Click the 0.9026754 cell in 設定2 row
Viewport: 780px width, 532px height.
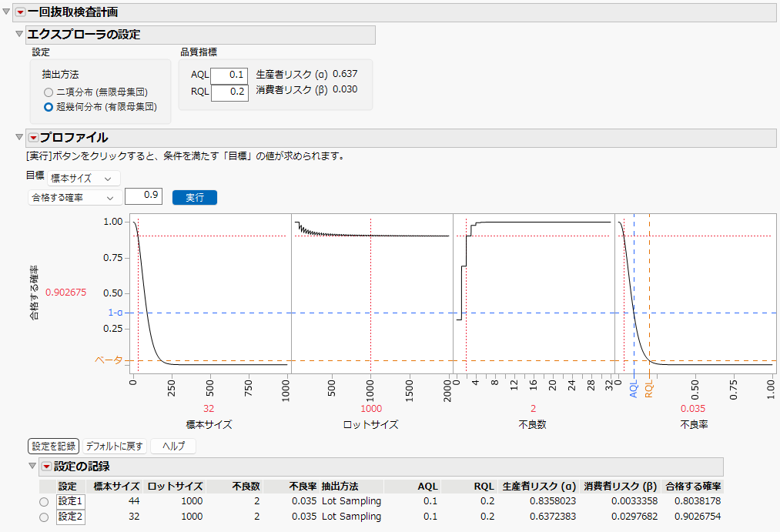[x=698, y=517]
